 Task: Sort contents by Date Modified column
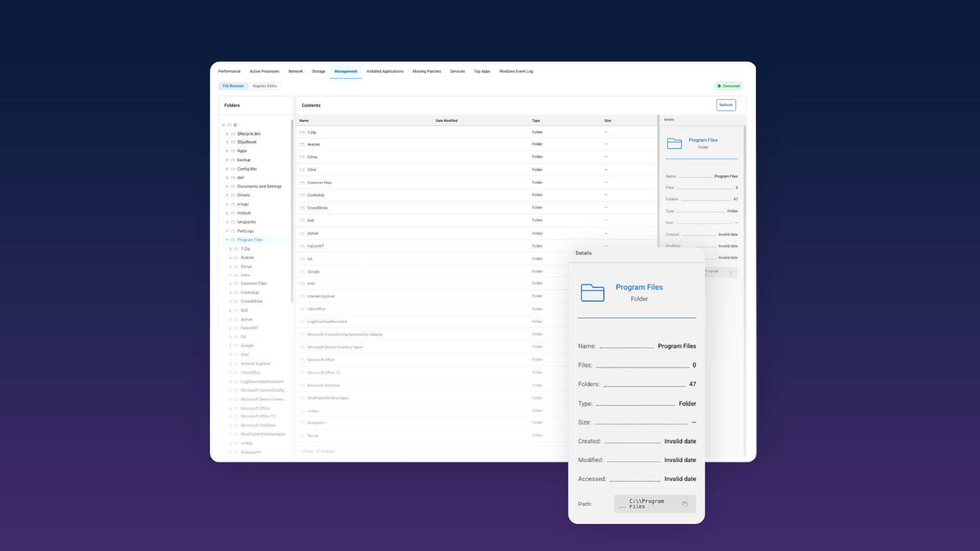tap(447, 120)
